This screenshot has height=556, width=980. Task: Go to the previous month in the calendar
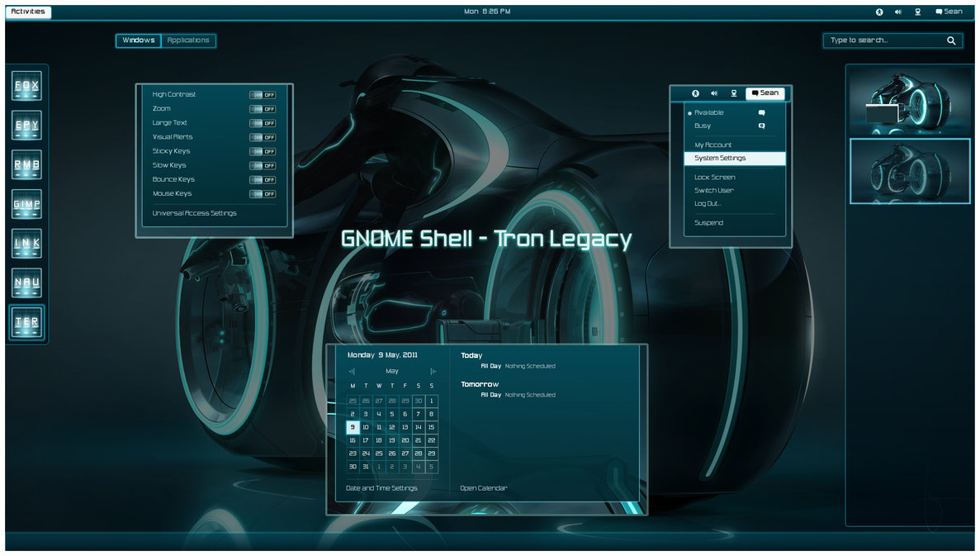coord(351,371)
